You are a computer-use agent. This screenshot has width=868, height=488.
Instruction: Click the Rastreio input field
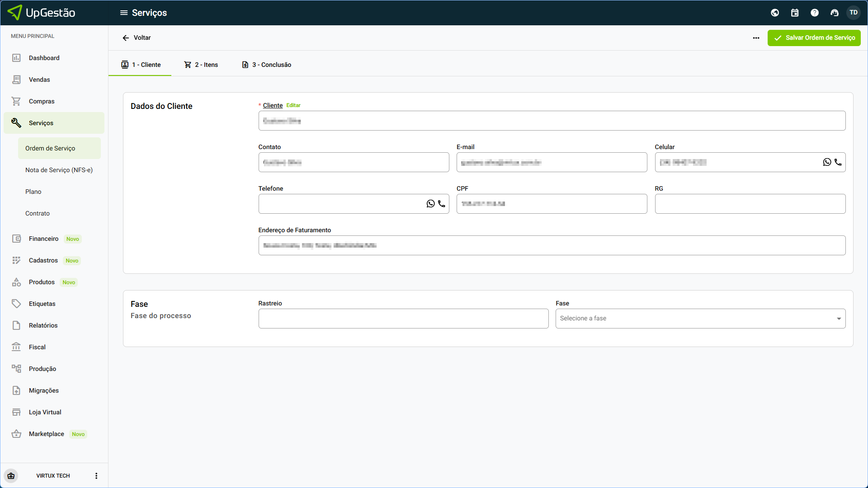tap(403, 319)
